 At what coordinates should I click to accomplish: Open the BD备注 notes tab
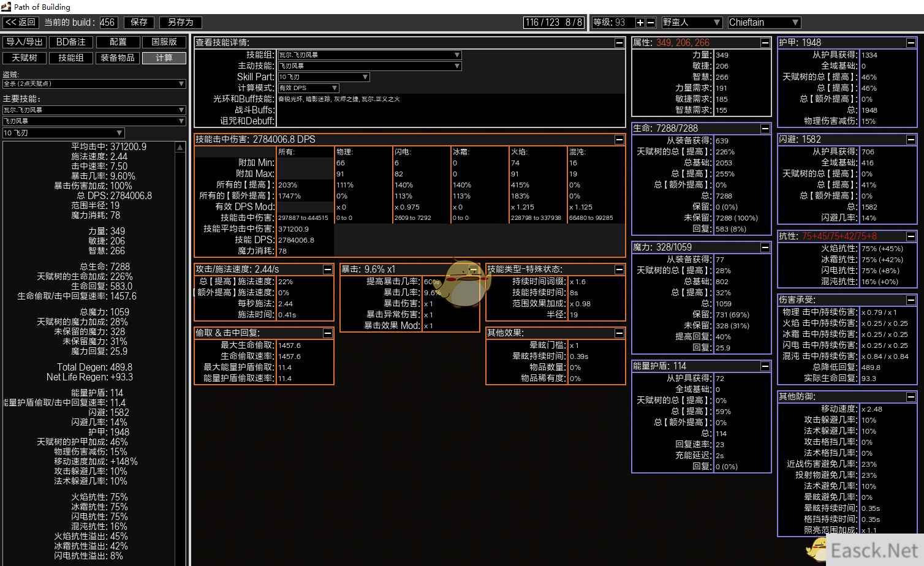click(71, 42)
